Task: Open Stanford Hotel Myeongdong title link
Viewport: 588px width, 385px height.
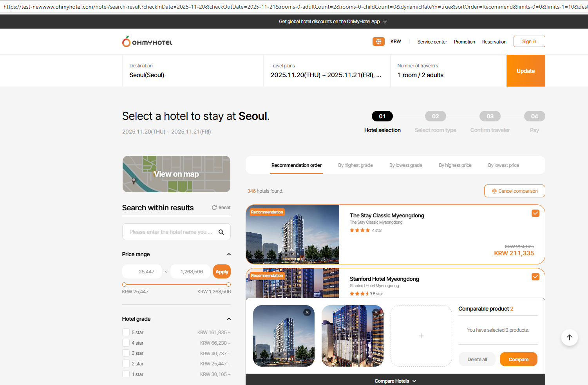Action: [384, 279]
